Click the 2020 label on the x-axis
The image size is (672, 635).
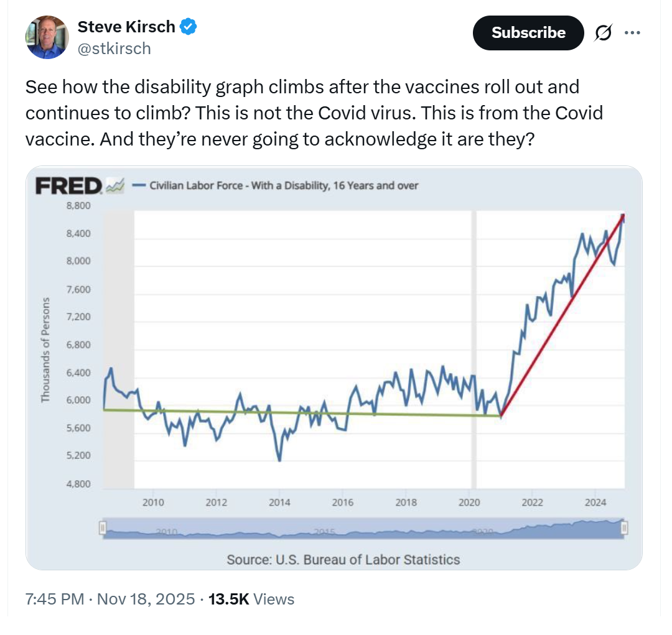(469, 503)
